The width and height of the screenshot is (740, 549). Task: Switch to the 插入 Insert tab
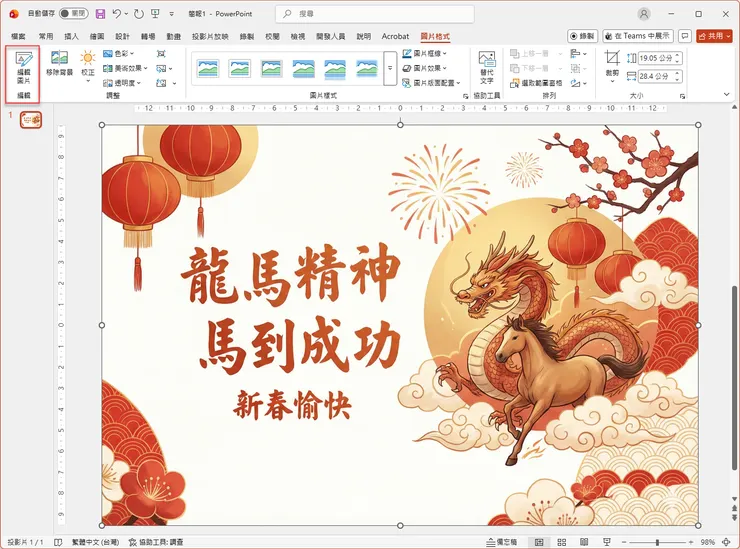point(71,36)
